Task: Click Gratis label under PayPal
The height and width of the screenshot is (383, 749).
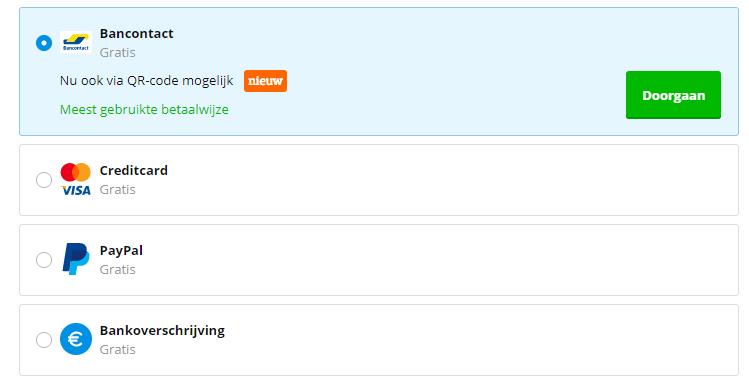Action: (x=118, y=269)
